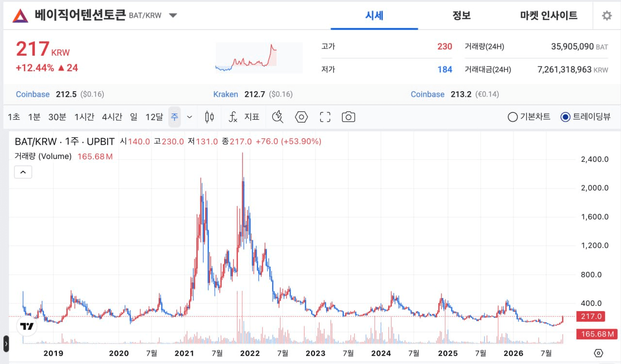Open chart settings hexagon icon in toolbar

pyautogui.click(x=301, y=117)
